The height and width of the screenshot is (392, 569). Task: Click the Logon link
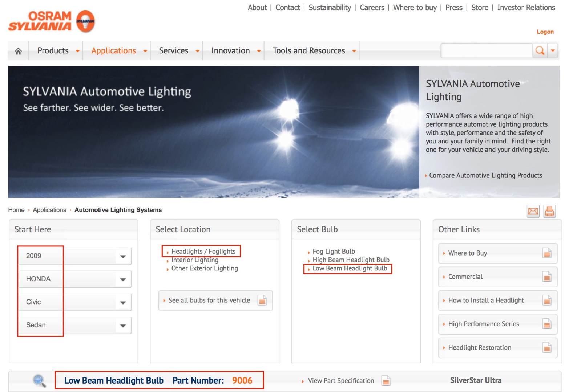[545, 32]
